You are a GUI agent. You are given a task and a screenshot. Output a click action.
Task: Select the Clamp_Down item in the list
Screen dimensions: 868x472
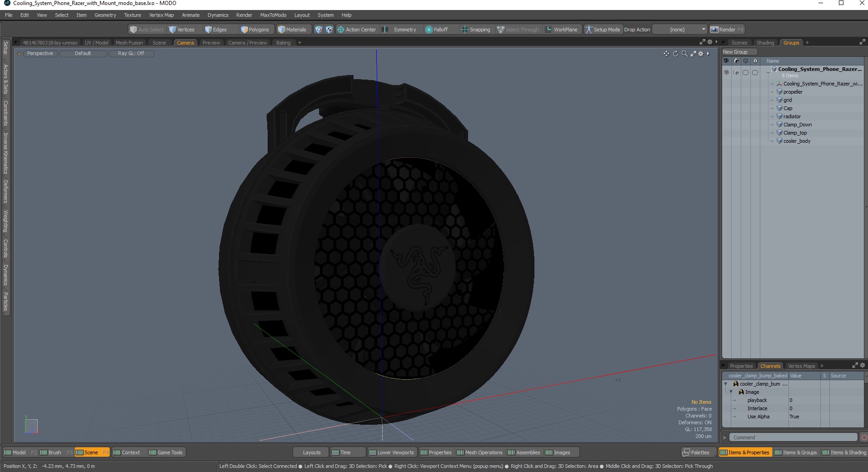tap(797, 125)
